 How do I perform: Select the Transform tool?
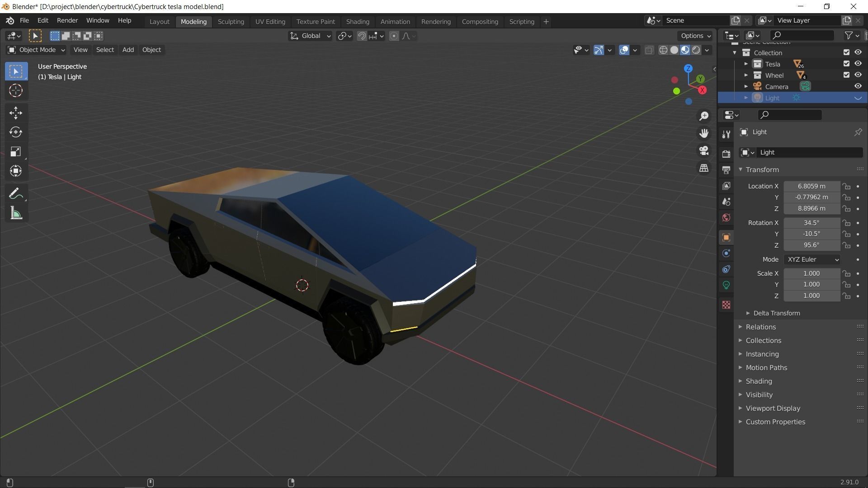coord(16,171)
